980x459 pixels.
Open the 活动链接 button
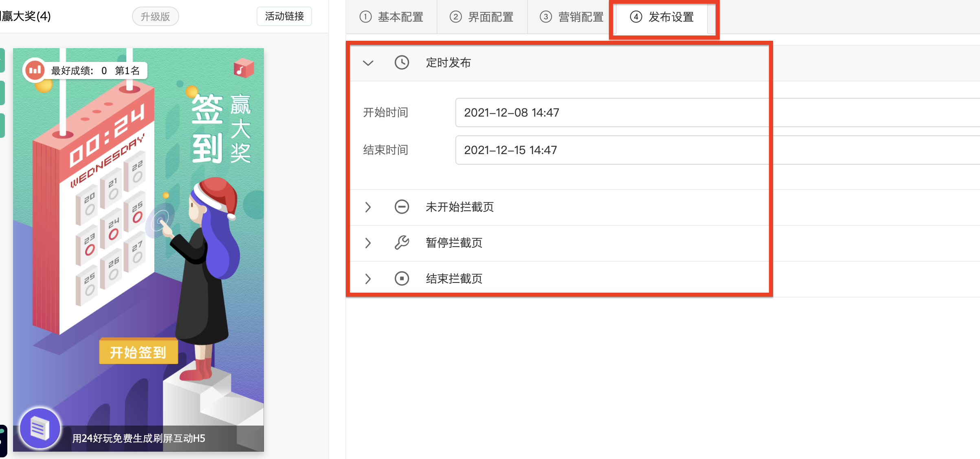[x=284, y=16]
